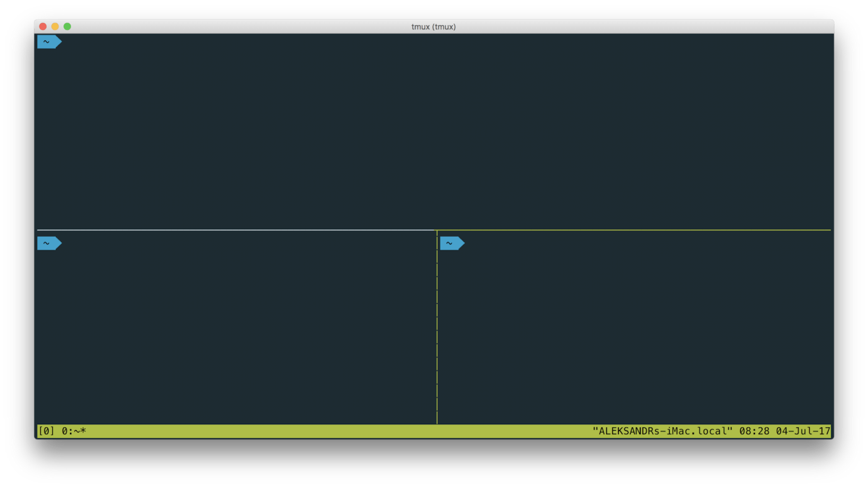868x488 pixels.
Task: Click the blue prompt arrow in the bottom-right pane
Action: tap(452, 243)
